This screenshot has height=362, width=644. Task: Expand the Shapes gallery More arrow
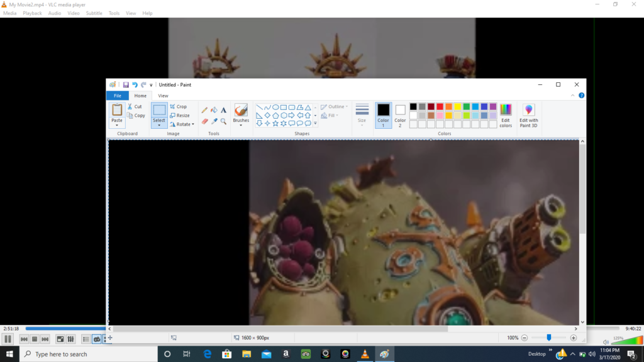(x=316, y=124)
